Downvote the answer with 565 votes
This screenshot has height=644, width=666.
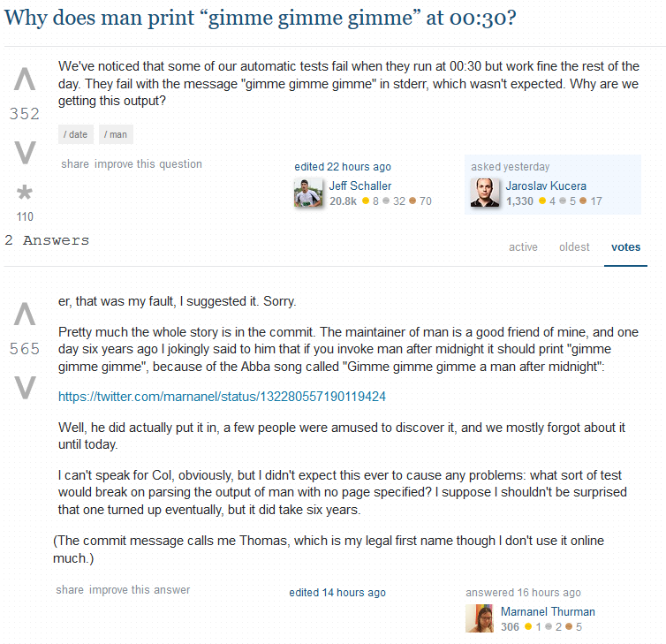(25, 388)
